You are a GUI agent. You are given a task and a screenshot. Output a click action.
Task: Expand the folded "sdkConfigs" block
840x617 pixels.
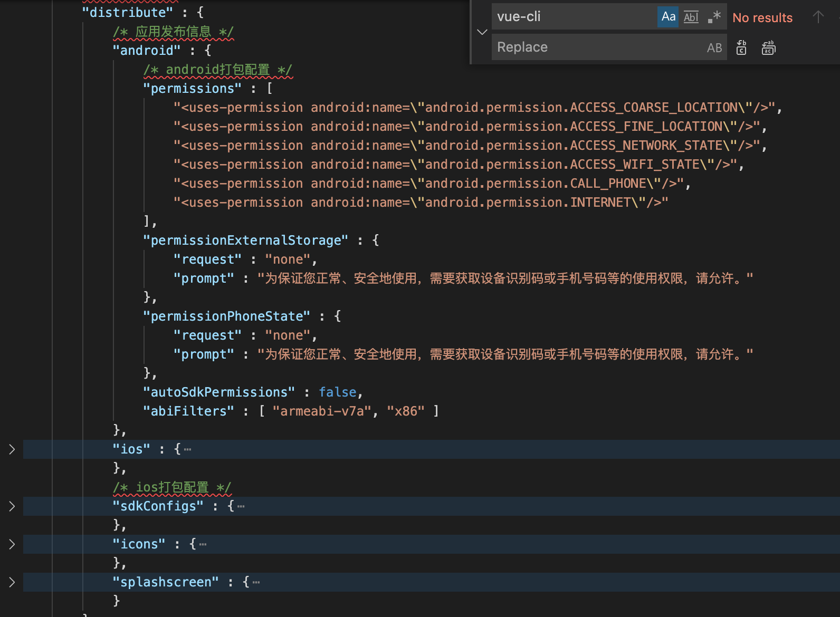[x=12, y=506]
